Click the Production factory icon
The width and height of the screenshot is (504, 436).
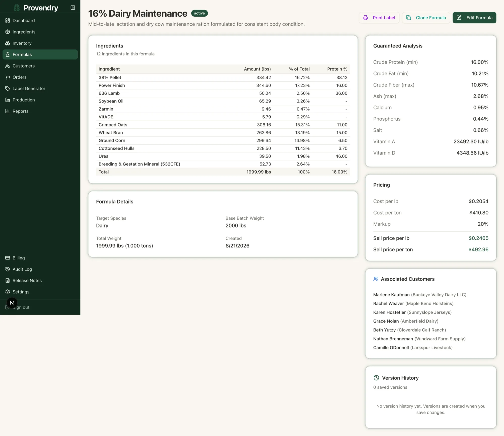click(8, 100)
